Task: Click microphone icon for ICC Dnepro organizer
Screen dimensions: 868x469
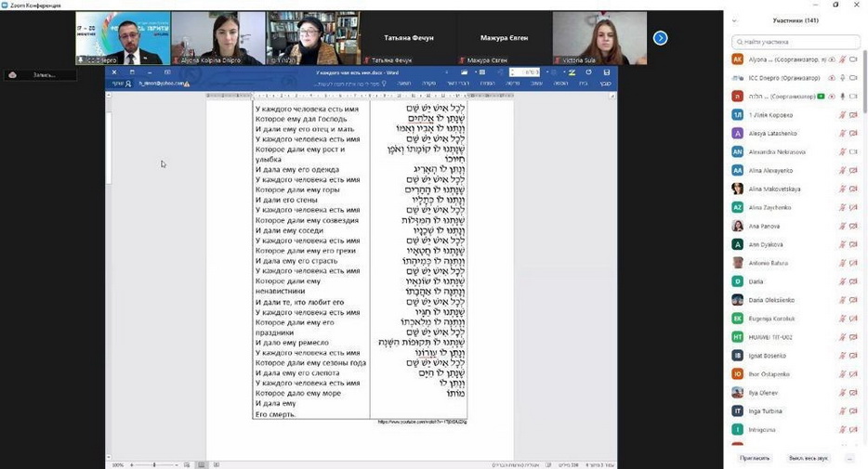Action: coord(842,78)
